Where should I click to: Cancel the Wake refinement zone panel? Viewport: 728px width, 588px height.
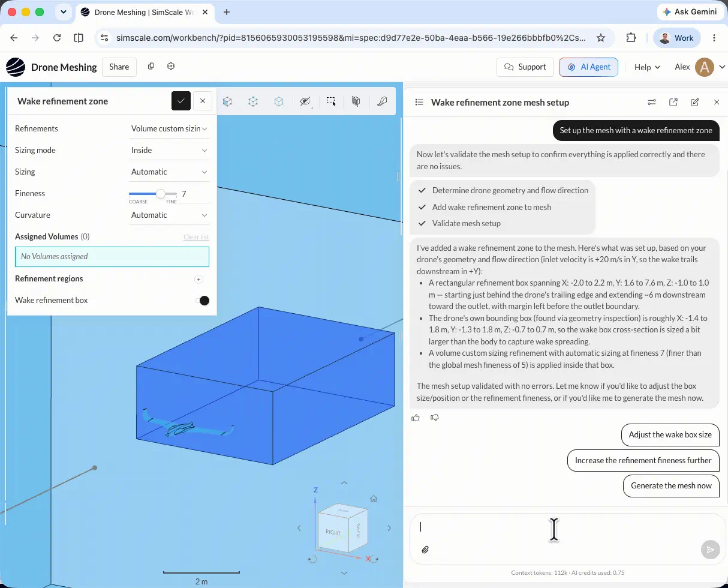coord(203,101)
